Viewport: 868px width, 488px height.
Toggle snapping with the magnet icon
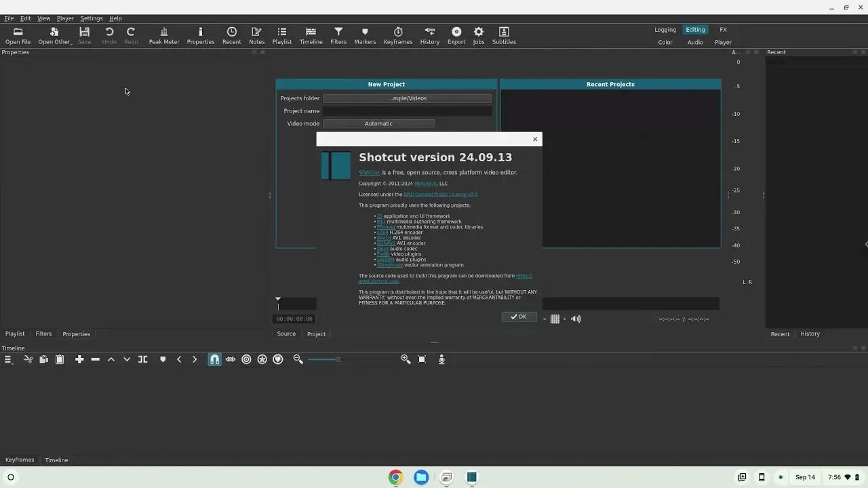coord(215,359)
